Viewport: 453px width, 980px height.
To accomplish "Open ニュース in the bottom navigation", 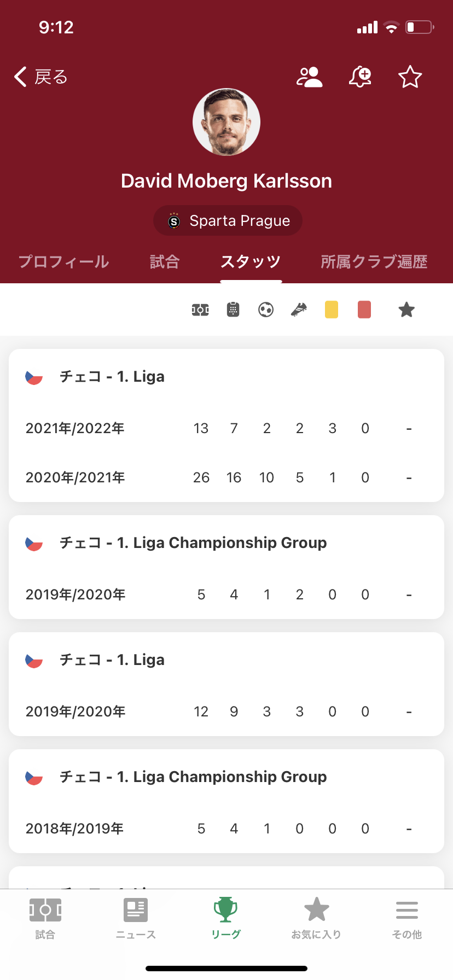I will tap(136, 918).
